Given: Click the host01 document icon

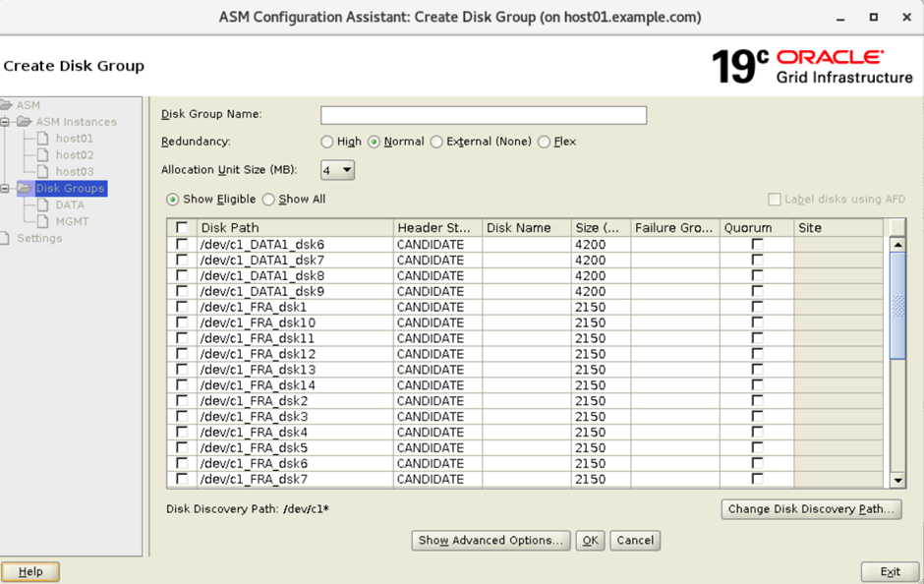Looking at the screenshot, I should click(x=43, y=139).
